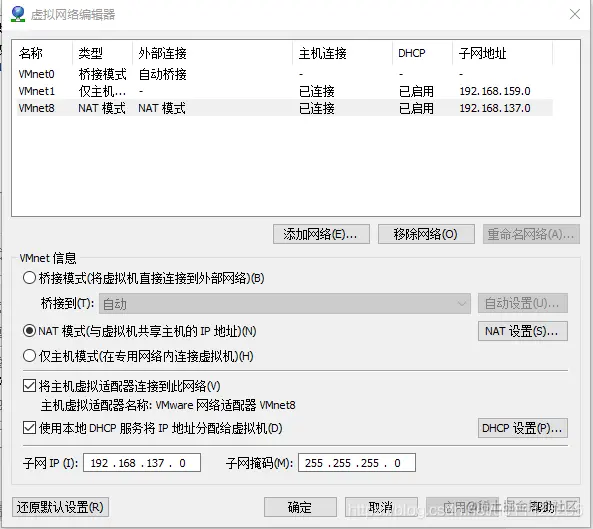Click subnet address 192.168.137.0 in list
This screenshot has height=529, width=593.
click(x=495, y=108)
